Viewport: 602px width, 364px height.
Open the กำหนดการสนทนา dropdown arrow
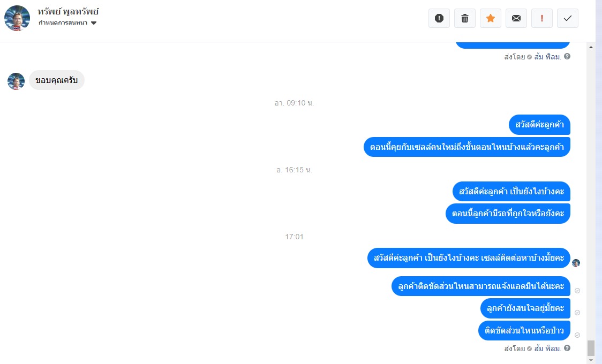(x=94, y=23)
